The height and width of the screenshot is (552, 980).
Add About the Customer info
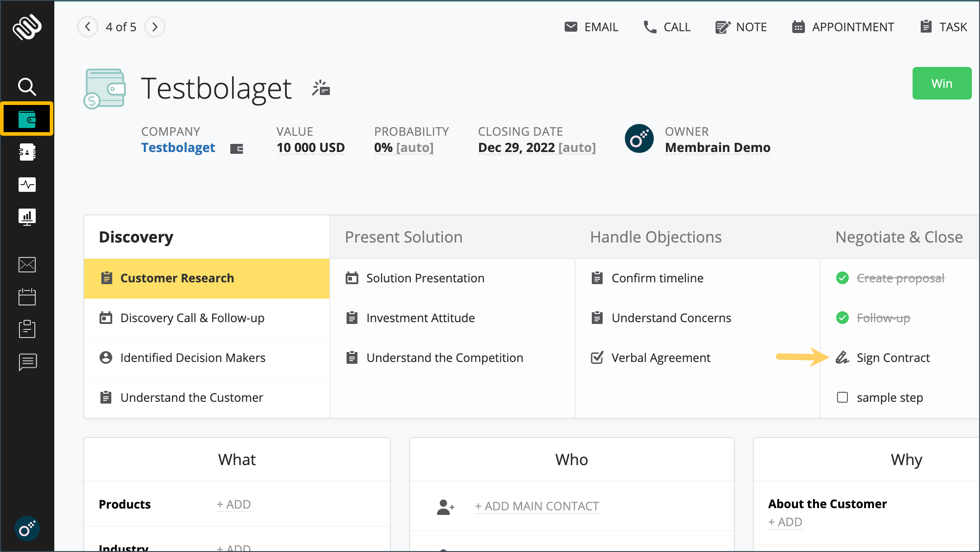(785, 522)
